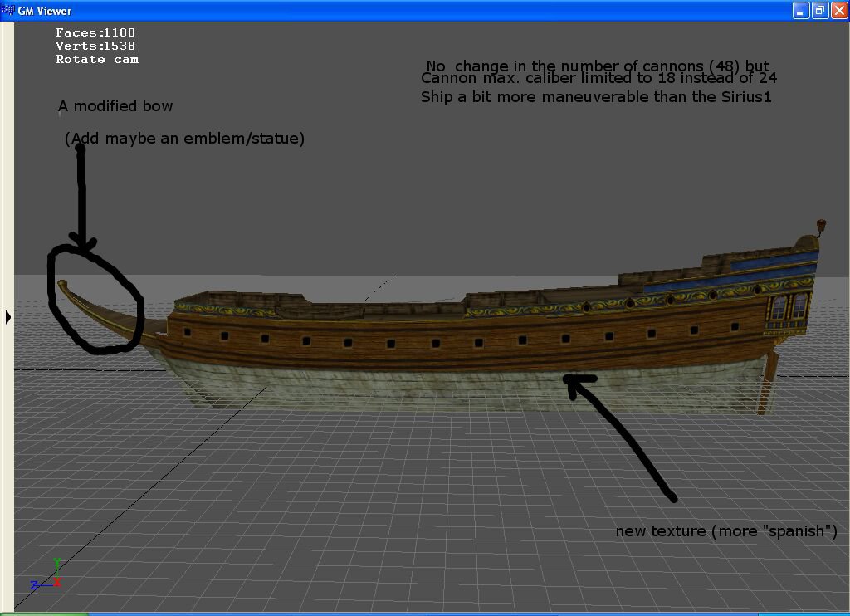850x616 pixels.
Task: Click the "A modified bow" annotation text
Action: [115, 106]
